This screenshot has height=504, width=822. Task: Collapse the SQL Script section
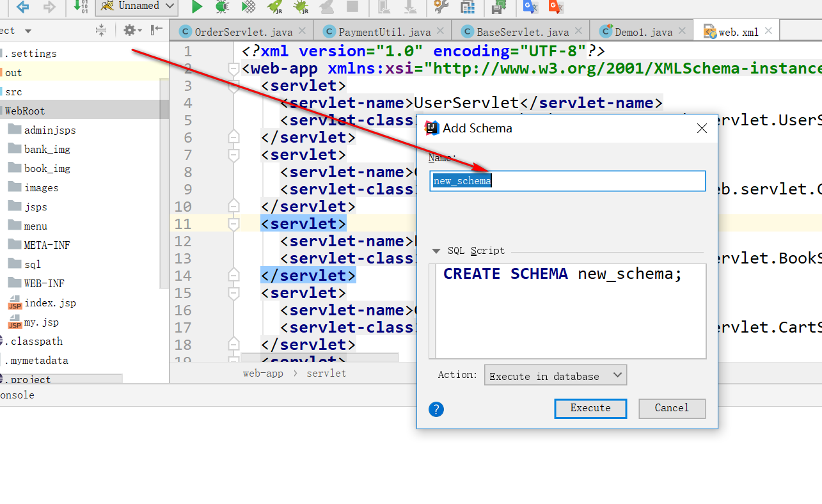tap(436, 251)
